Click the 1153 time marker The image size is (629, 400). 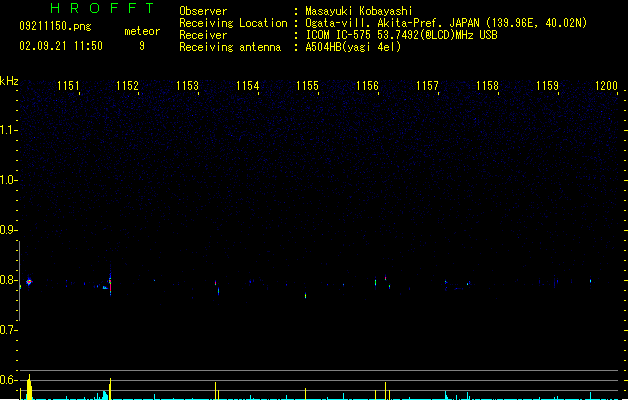(187, 86)
